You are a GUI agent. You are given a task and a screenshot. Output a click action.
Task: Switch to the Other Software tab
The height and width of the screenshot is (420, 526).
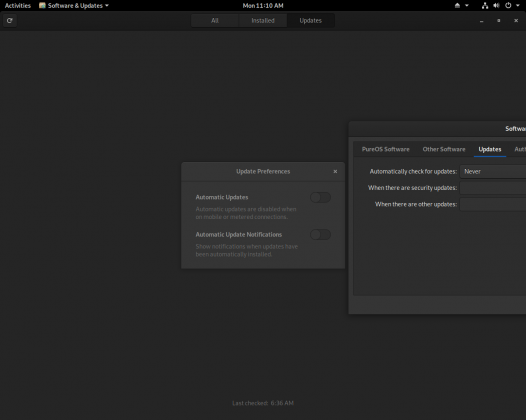pyautogui.click(x=444, y=149)
